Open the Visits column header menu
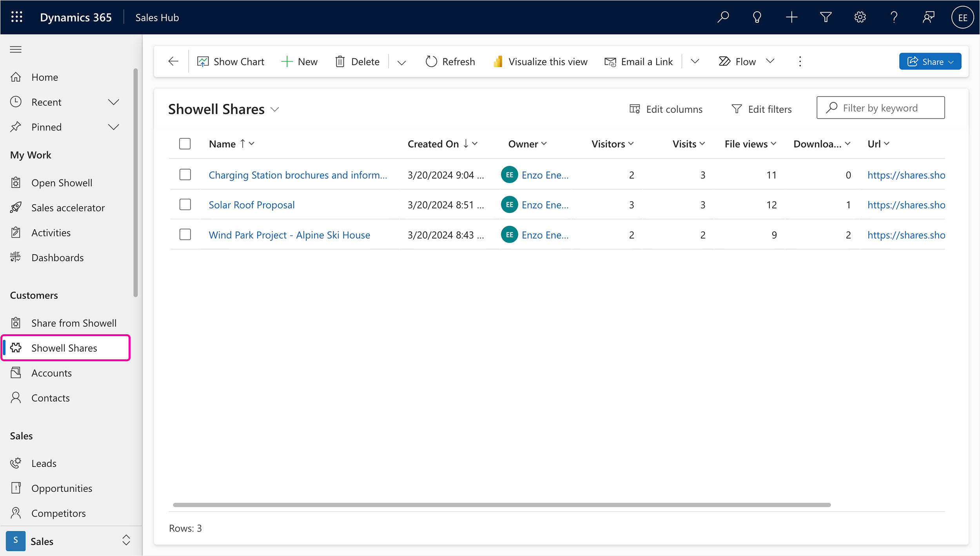 (x=689, y=144)
